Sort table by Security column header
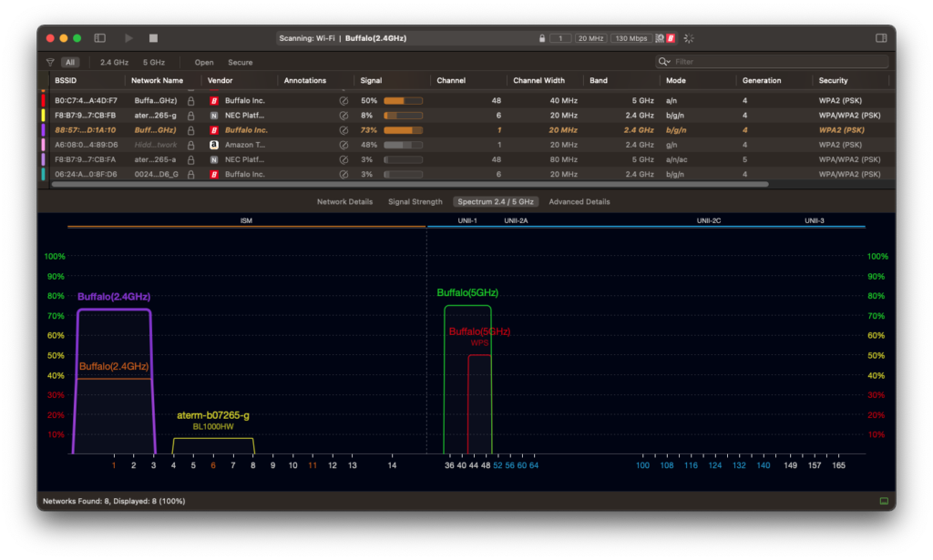 [833, 80]
